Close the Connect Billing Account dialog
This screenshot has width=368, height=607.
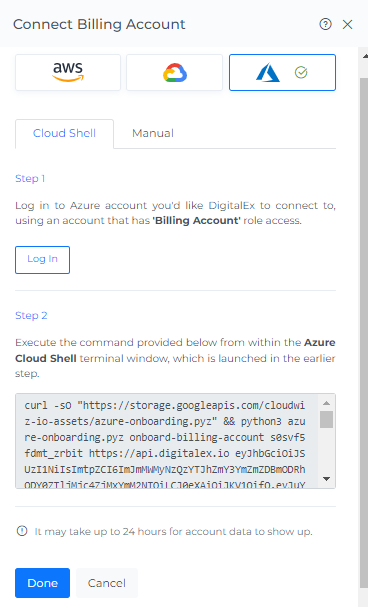pyautogui.click(x=347, y=24)
